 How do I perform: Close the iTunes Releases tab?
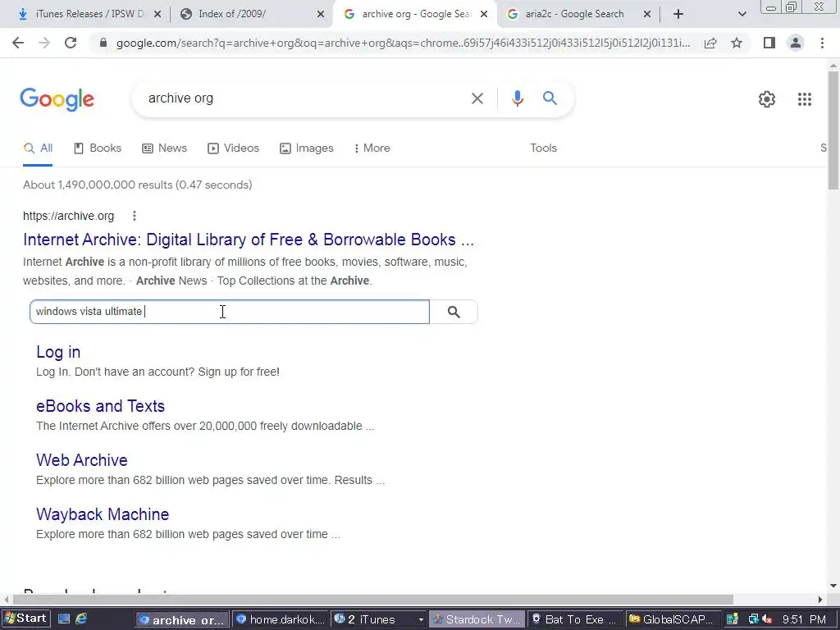[157, 15]
